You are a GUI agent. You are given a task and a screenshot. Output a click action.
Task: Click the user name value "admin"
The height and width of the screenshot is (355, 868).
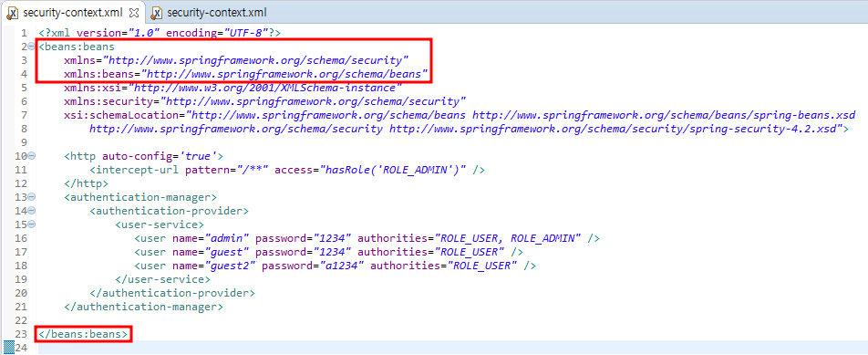pyautogui.click(x=228, y=239)
